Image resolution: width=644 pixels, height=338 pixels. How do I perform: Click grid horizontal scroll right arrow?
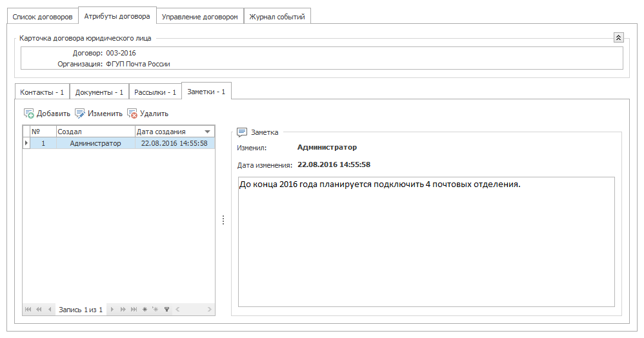pyautogui.click(x=210, y=309)
